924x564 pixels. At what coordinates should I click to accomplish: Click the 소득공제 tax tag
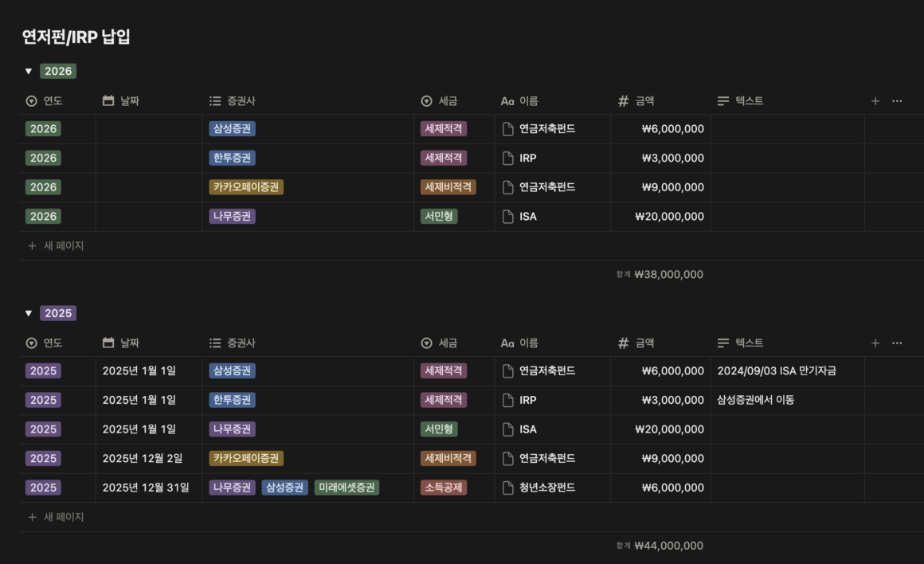tap(444, 488)
